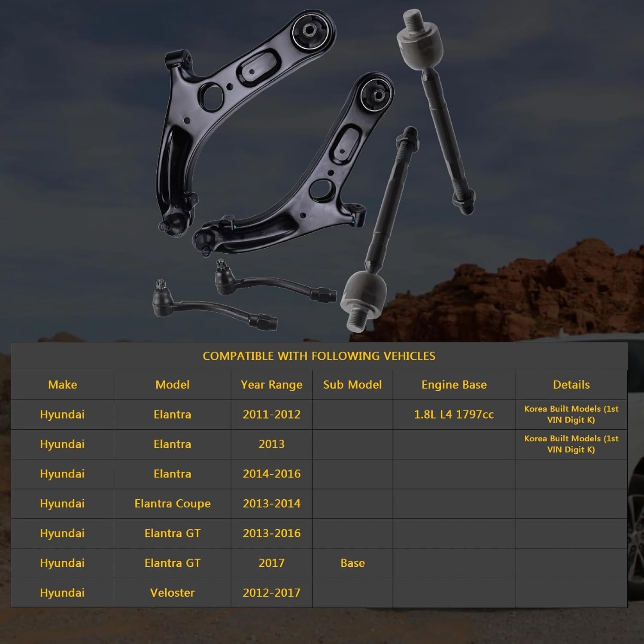Click the 1.8L L4 1797cc engine cell
The width and height of the screenshot is (644, 644).
(x=454, y=414)
